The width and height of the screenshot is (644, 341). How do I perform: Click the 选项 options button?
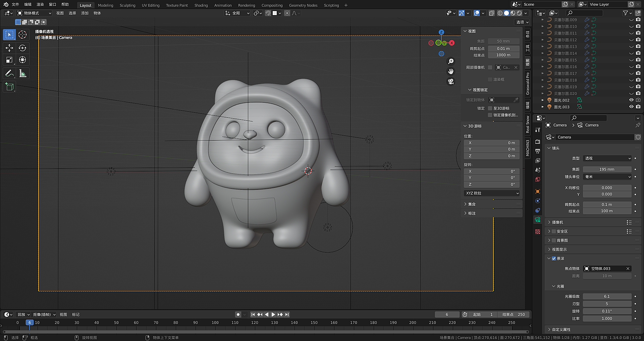522,22
